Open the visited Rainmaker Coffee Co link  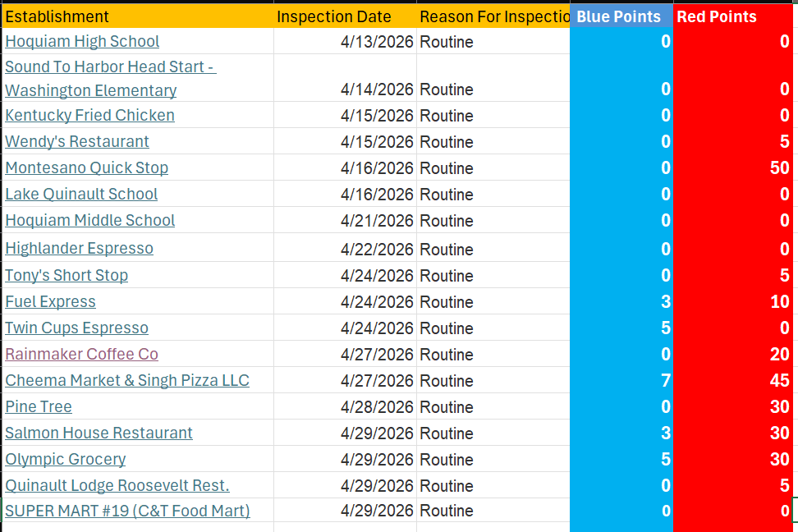pyautogui.click(x=81, y=355)
